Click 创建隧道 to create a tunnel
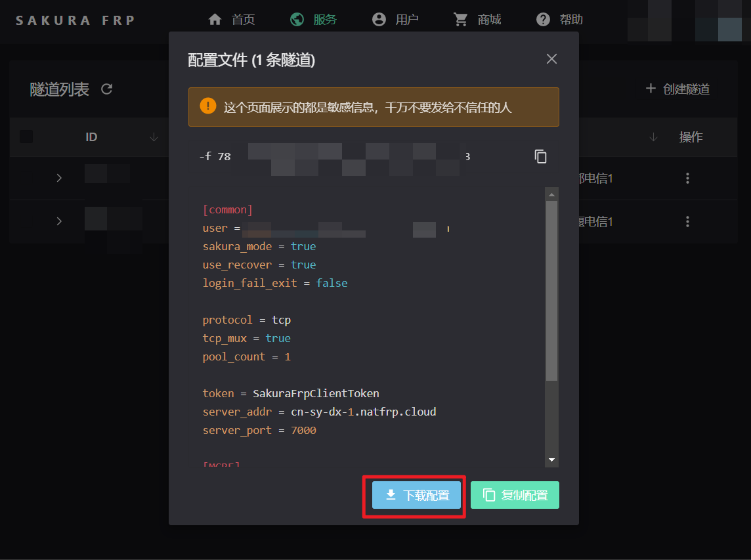751x560 pixels. pos(677,89)
